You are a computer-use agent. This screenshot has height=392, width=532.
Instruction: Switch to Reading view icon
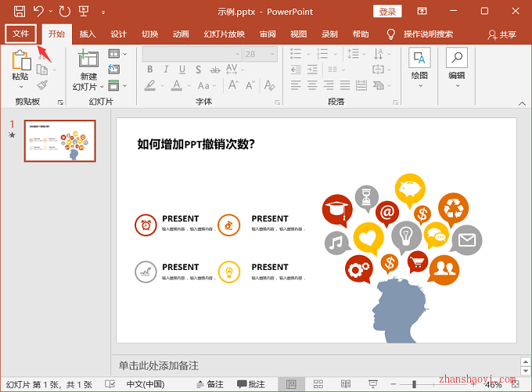click(x=346, y=384)
